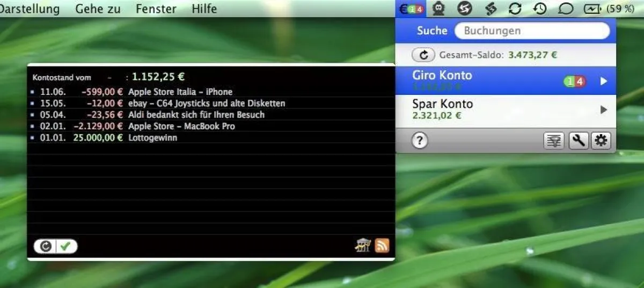The width and height of the screenshot is (644, 288).
Task: Click the Suche label in popup
Action: pos(432,31)
